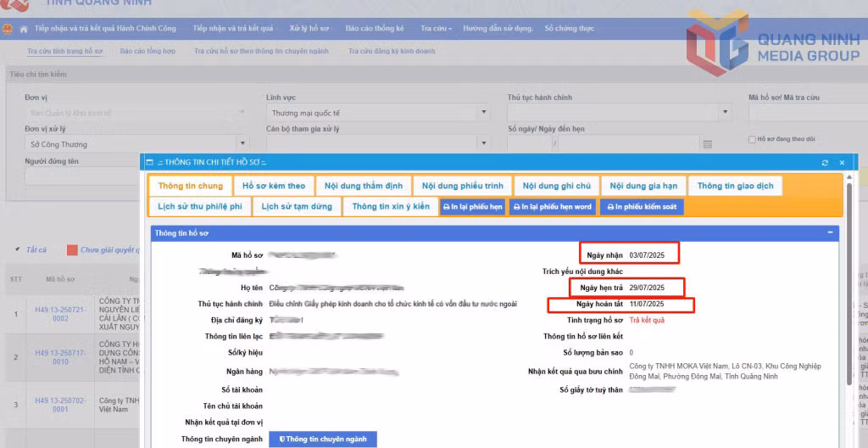
Task: Select the Nội dung phiếu trình tab
Action: (462, 186)
